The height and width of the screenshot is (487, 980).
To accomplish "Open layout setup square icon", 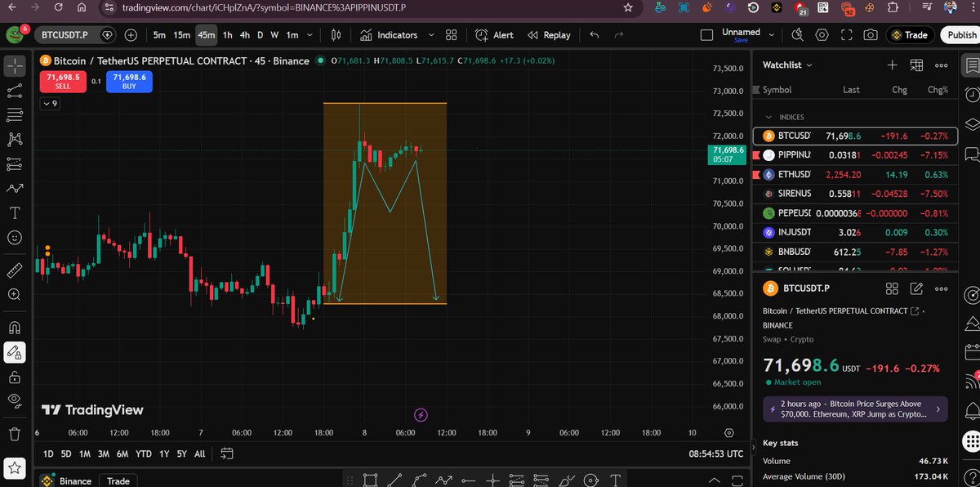I will [707, 35].
